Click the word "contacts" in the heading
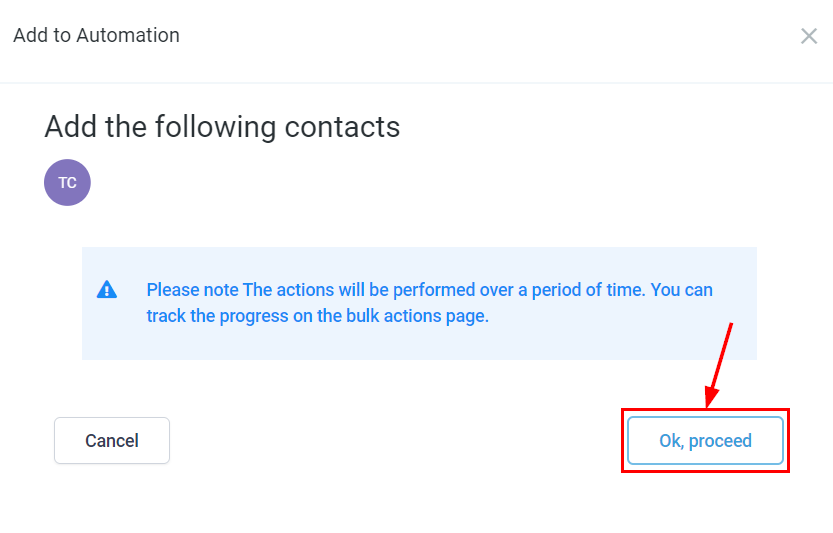This screenshot has height=533, width=833. [x=342, y=127]
